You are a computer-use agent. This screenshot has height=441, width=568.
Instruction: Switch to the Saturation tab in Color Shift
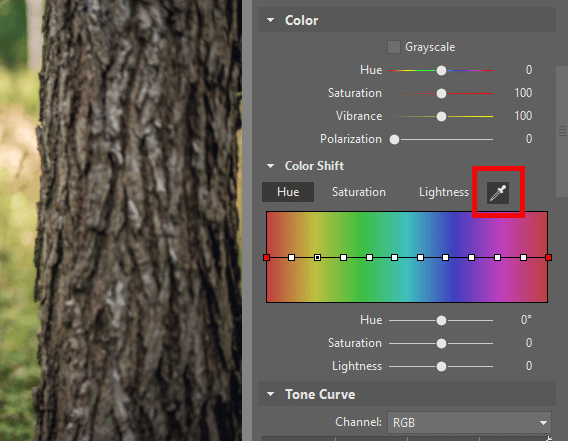(359, 192)
